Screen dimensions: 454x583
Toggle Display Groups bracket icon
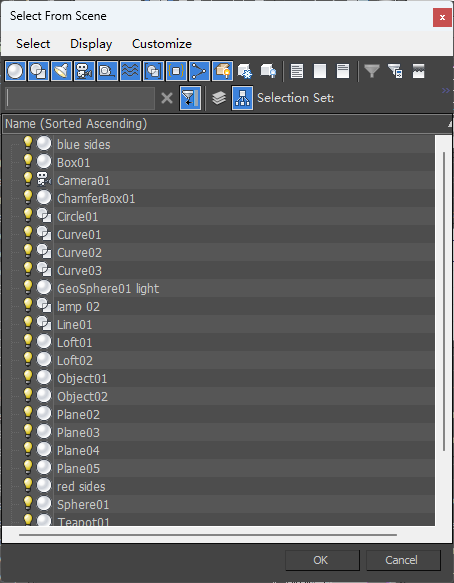point(154,71)
